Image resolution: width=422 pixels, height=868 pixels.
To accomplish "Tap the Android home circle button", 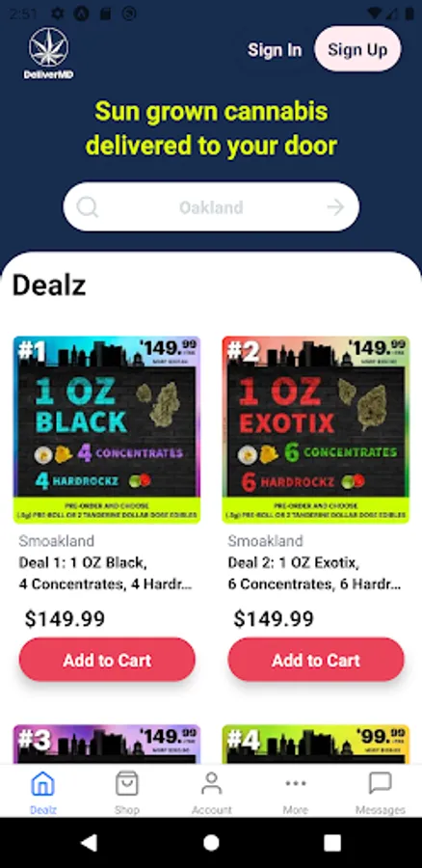I will [211, 843].
